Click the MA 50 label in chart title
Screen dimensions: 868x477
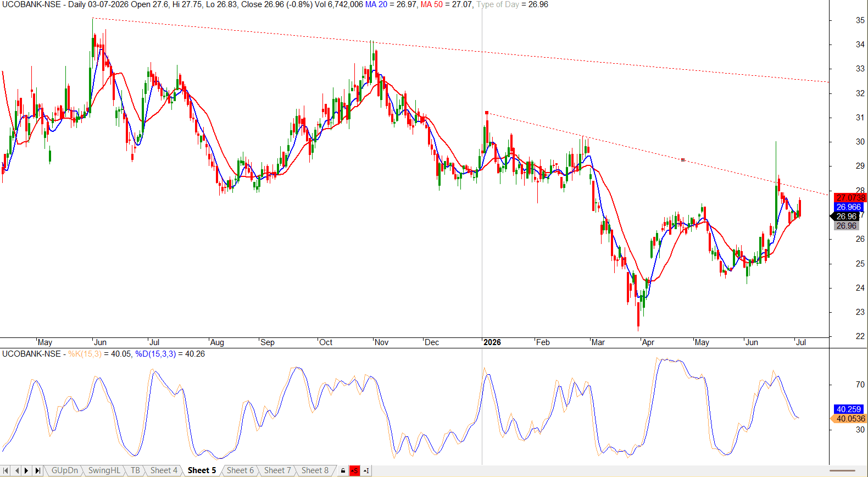point(432,4)
